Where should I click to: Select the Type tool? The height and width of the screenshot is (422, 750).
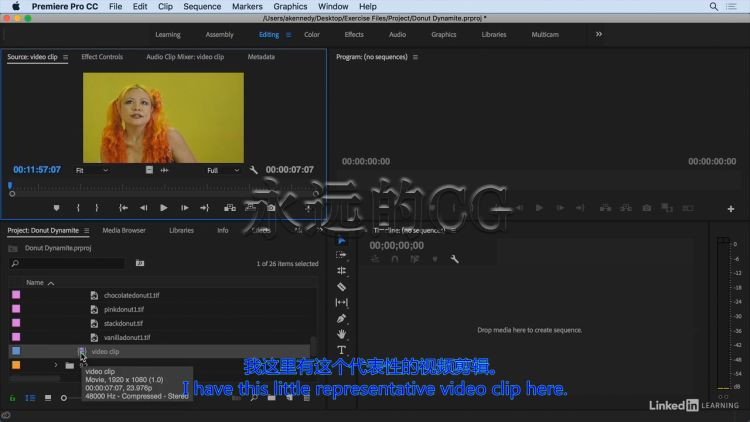coord(342,350)
